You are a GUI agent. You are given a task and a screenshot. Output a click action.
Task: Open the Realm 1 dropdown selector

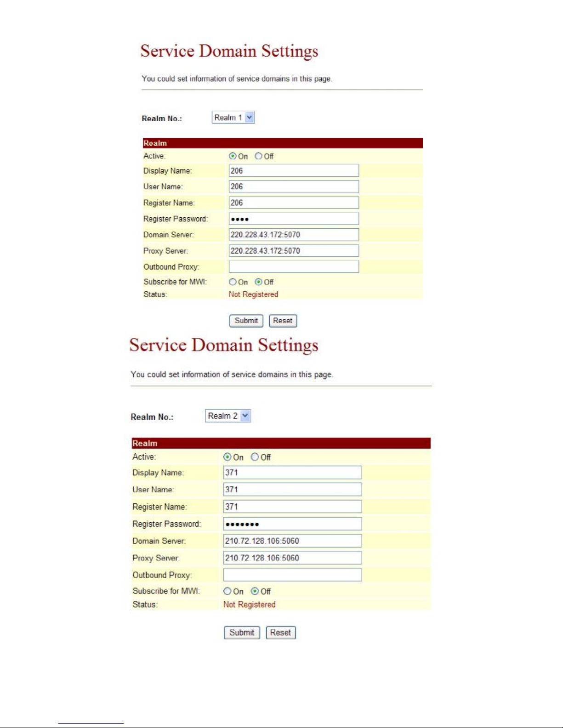point(233,118)
